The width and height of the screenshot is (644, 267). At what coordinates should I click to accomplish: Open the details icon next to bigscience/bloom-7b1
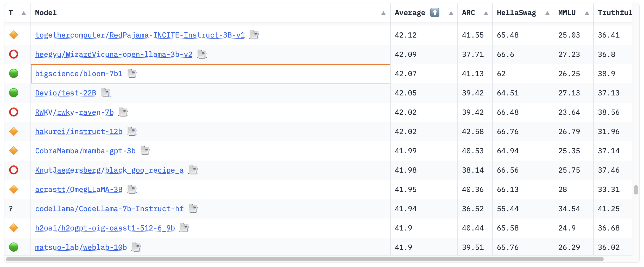click(x=132, y=74)
